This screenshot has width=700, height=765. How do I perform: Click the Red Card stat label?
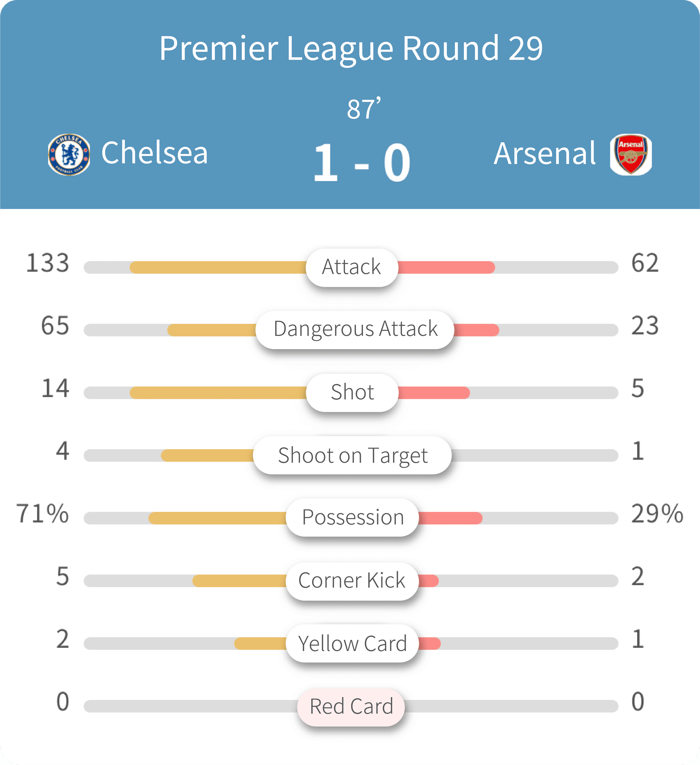point(351,707)
